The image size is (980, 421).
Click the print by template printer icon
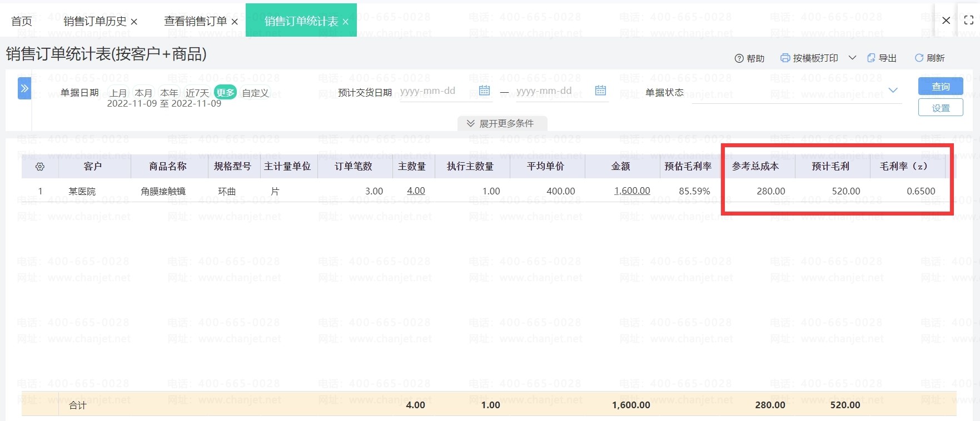click(x=785, y=58)
